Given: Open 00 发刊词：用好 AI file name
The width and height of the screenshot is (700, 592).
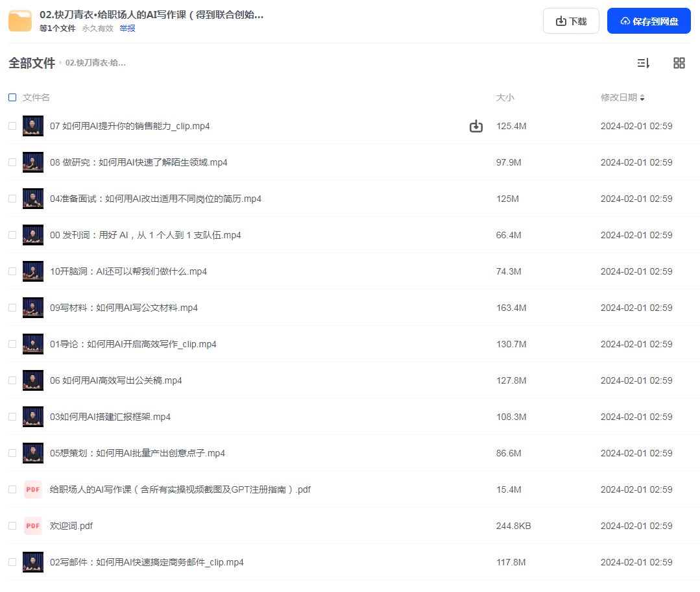Looking at the screenshot, I should tap(145, 235).
